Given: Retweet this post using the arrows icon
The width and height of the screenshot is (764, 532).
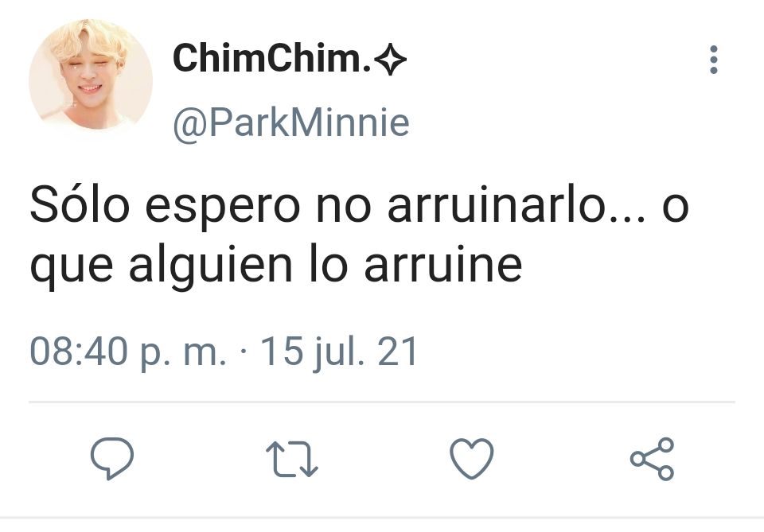Looking at the screenshot, I should pos(292,459).
